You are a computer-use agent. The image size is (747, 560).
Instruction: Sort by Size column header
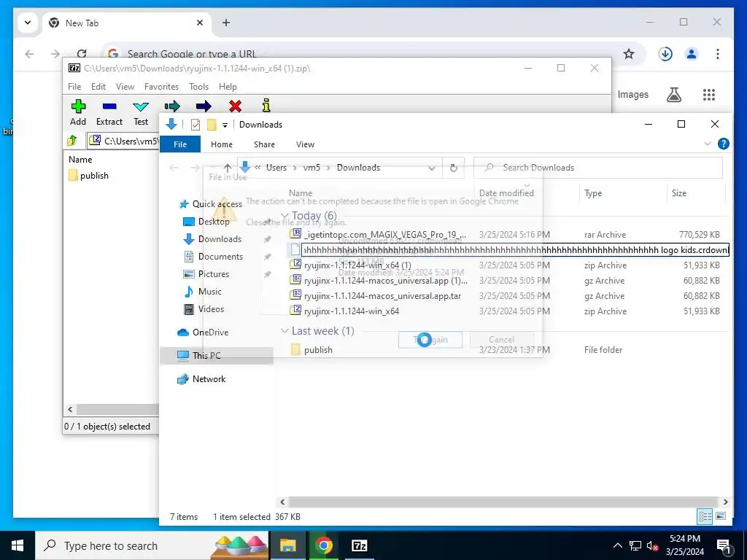(679, 192)
